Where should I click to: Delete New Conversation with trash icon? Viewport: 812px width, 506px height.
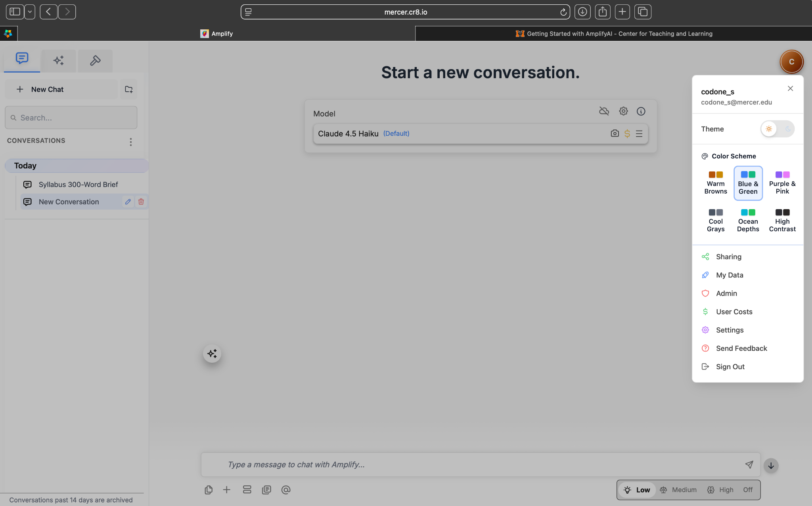[x=141, y=202]
